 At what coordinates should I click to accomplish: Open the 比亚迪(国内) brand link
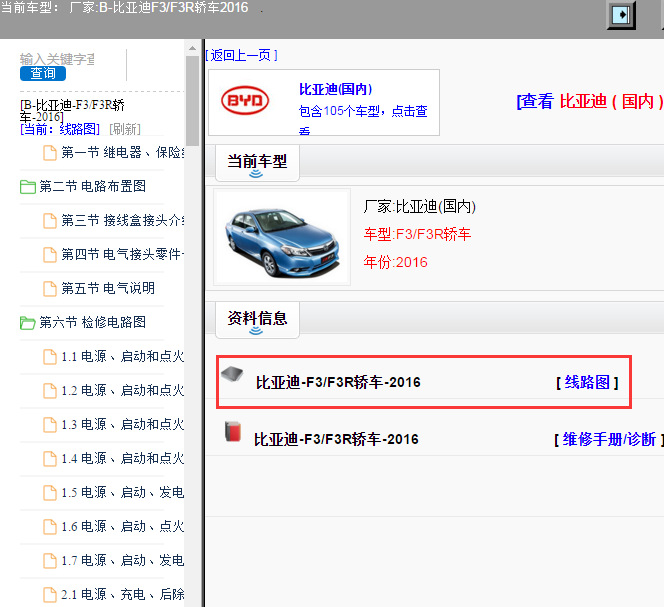click(335, 89)
